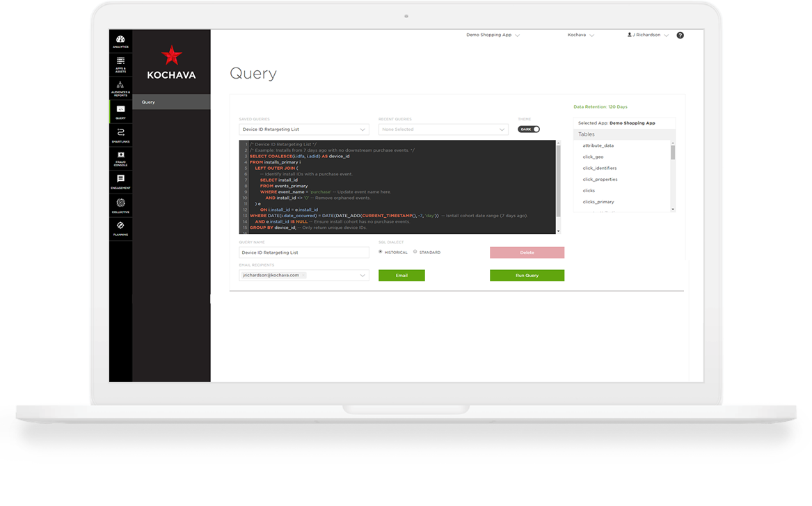Viewport: 812px width, 506px height.
Task: Click the Query Name input field
Action: [304, 253]
